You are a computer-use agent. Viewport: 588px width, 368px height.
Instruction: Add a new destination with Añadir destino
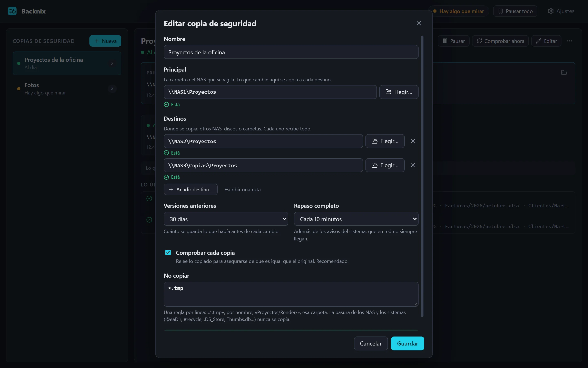(190, 189)
